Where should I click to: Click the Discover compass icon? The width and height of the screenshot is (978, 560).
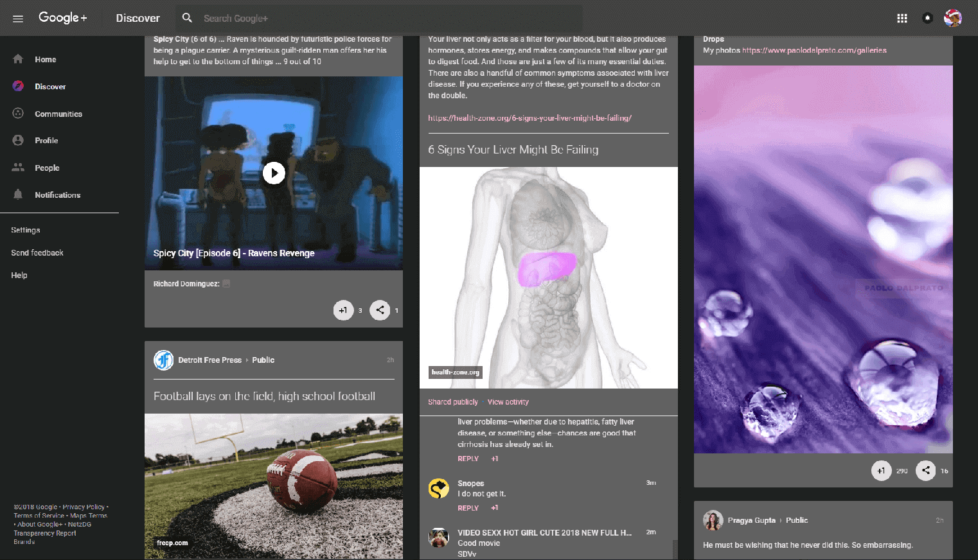[x=18, y=86]
